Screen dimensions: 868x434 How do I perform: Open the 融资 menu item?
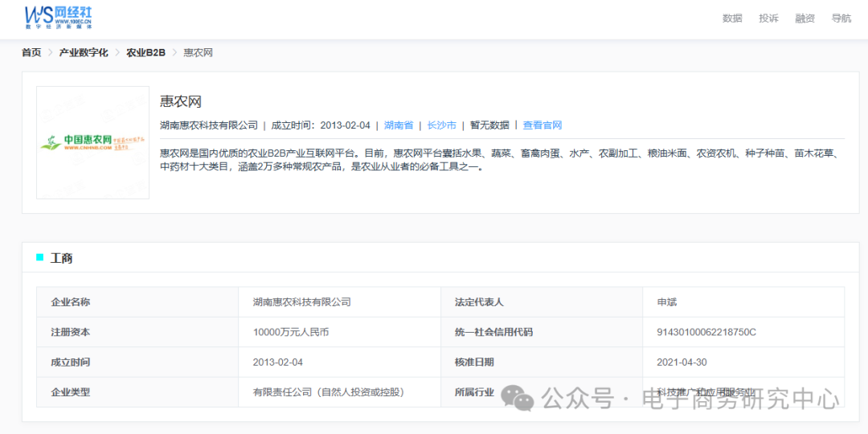tap(805, 18)
